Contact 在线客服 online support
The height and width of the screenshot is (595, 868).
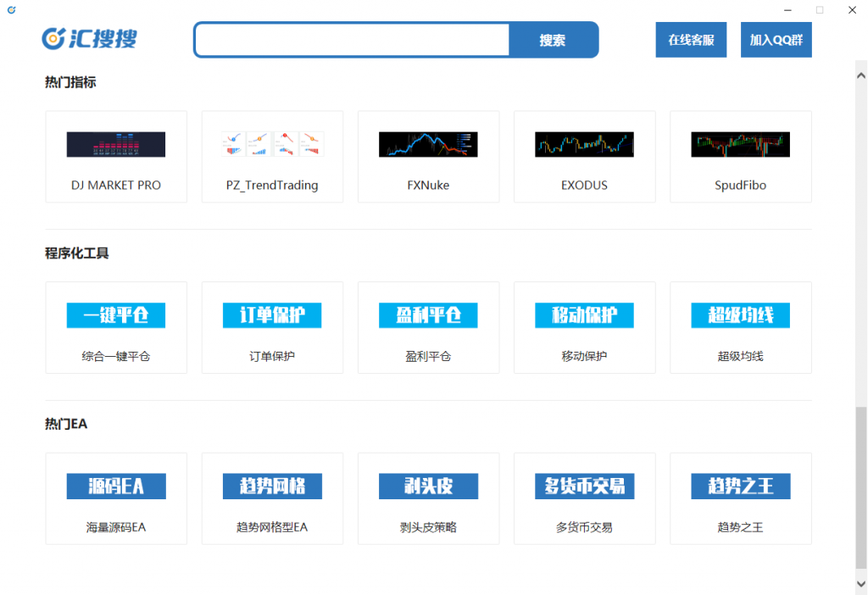691,40
